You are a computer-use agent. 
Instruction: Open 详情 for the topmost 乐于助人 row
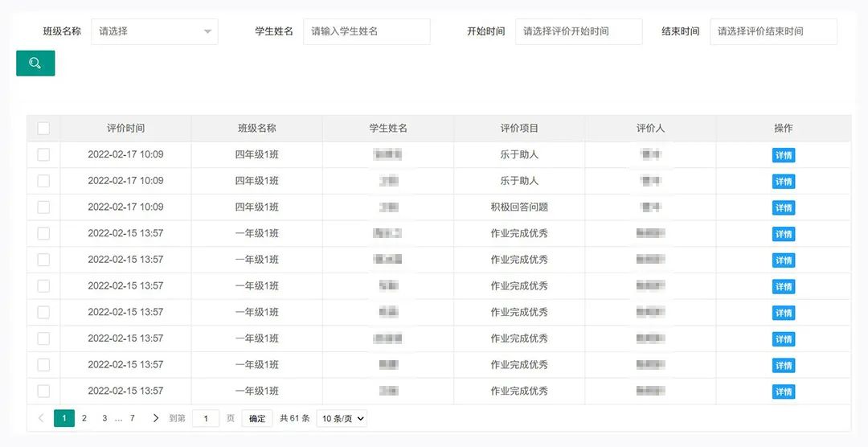pos(784,155)
